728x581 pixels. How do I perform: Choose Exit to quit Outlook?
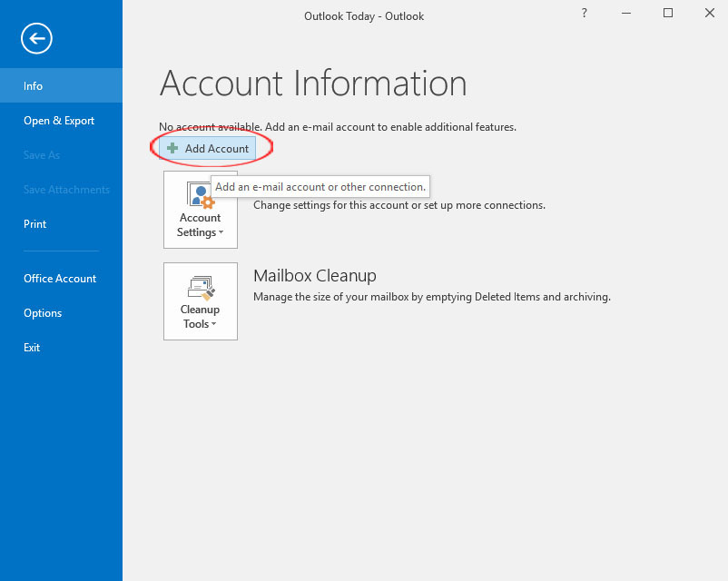pyautogui.click(x=62, y=348)
